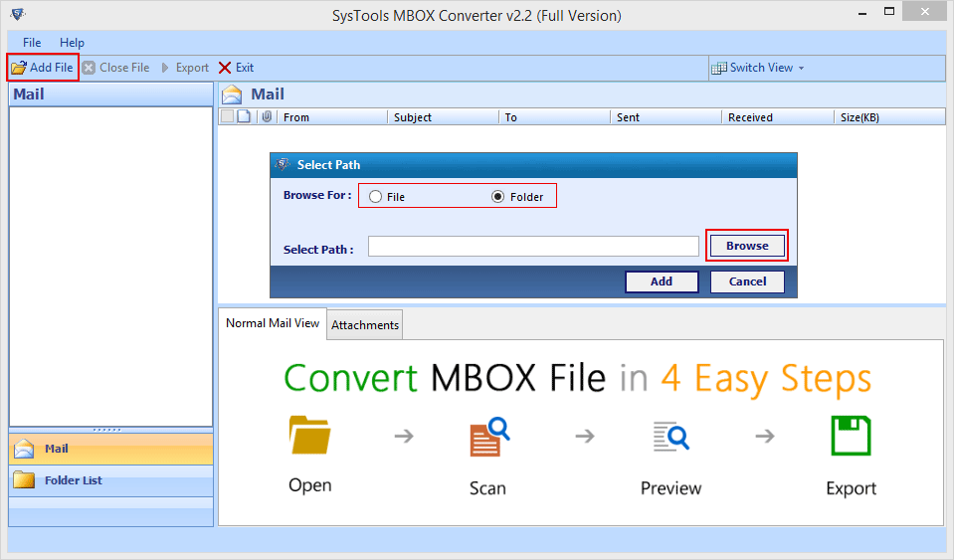Switch to the Normal Mail View tab
The height and width of the screenshot is (560, 954).
(273, 323)
